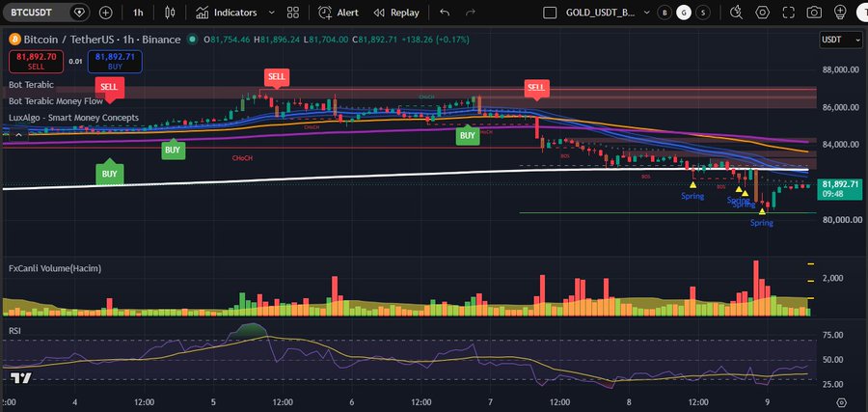Take a chart snapshot with camera icon
The image size is (868, 412).
[x=814, y=13]
